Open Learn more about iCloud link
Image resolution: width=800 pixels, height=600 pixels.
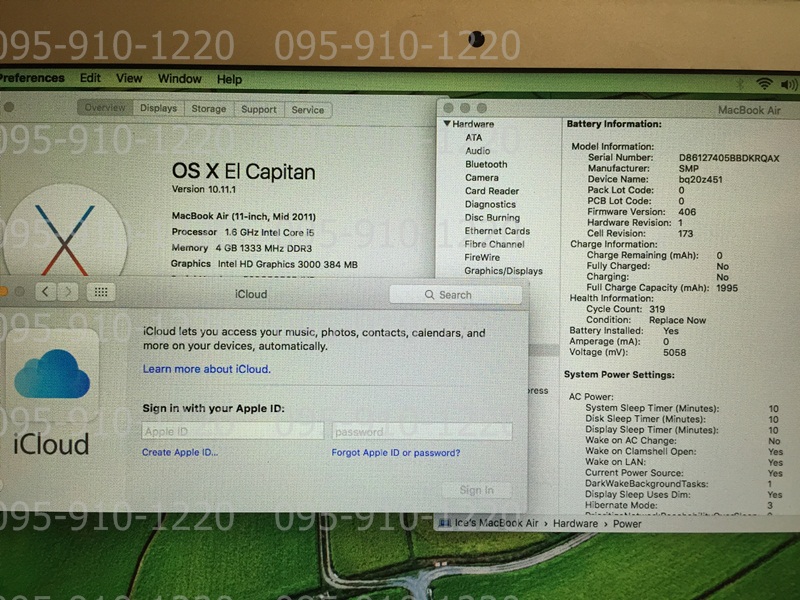point(207,369)
